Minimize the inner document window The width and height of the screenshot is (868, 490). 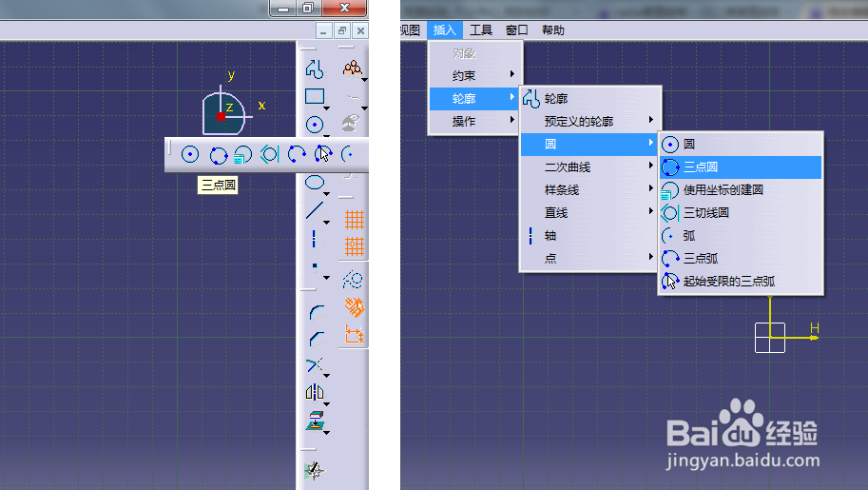tap(324, 30)
